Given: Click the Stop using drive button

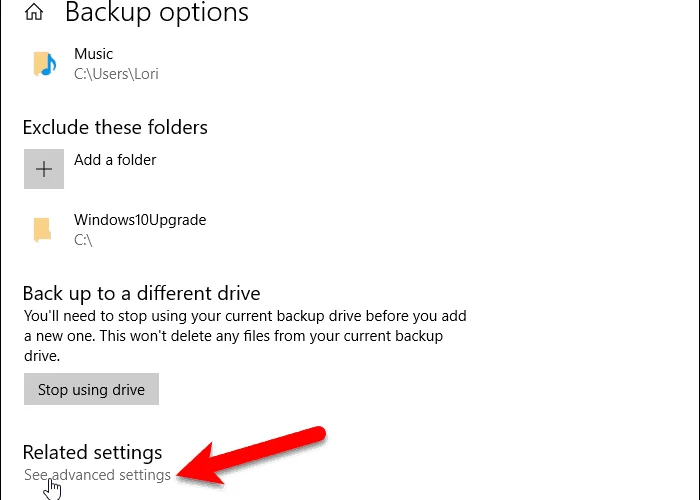Looking at the screenshot, I should click(92, 389).
